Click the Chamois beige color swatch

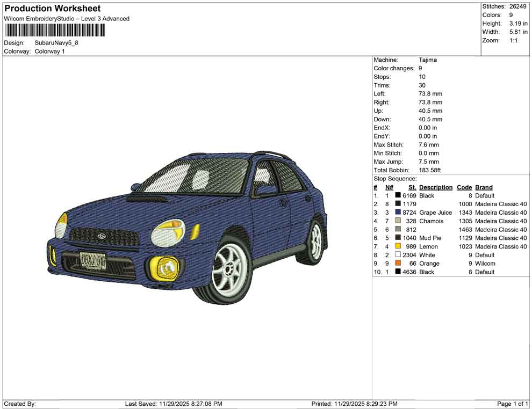398,221
